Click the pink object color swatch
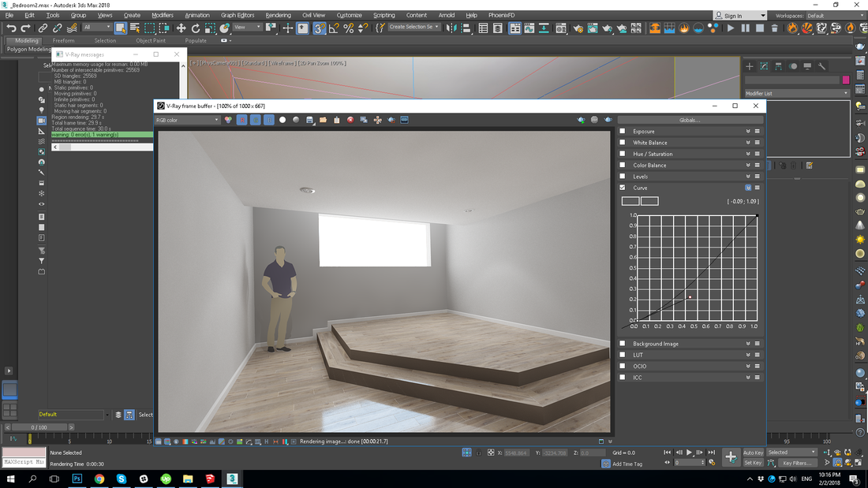This screenshot has height=488, width=868. (x=846, y=80)
